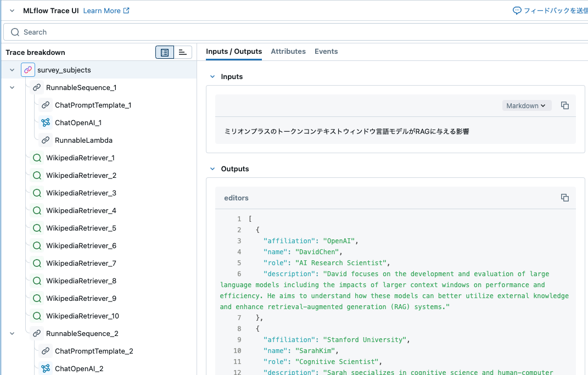Image resolution: width=588 pixels, height=375 pixels.
Task: Click the WikipediaRetriever_6 search icon
Action: [37, 245]
